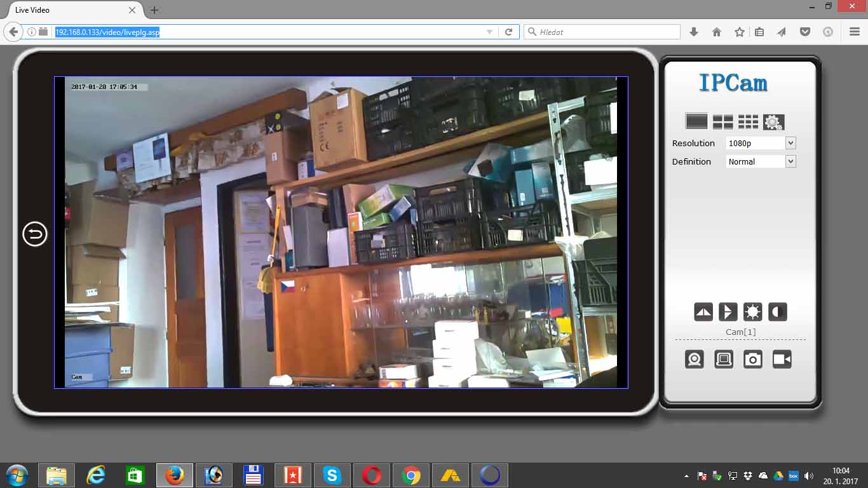The height and width of the screenshot is (488, 868).
Task: Open Firefox hamburger menu
Action: [855, 32]
